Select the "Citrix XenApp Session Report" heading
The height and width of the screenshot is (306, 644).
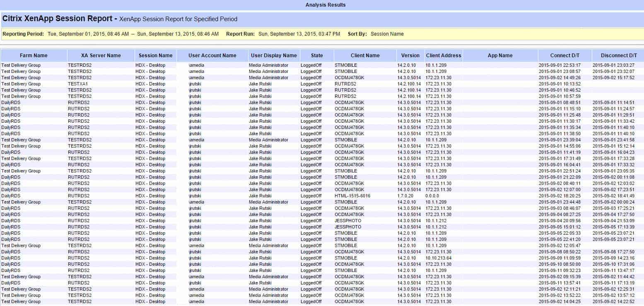[58, 19]
